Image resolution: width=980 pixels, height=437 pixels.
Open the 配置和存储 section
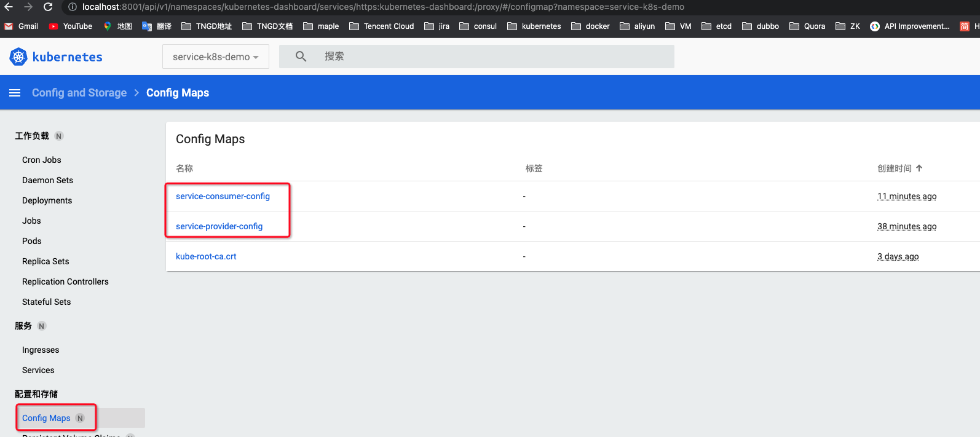pos(36,394)
